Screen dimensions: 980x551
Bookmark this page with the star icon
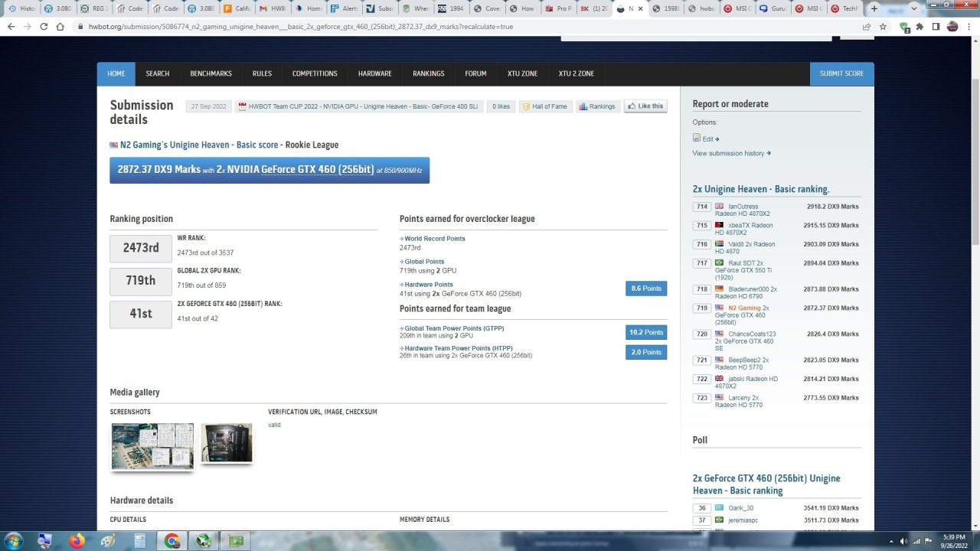[883, 26]
